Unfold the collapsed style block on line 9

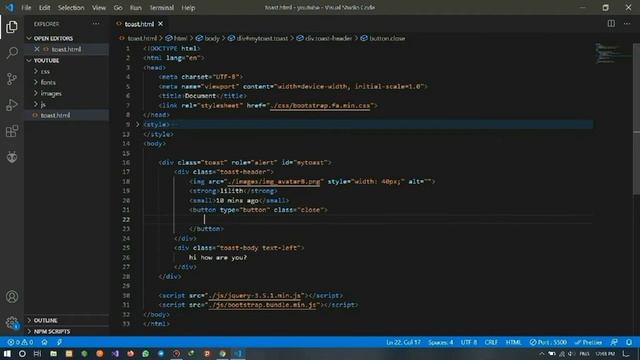(138, 124)
